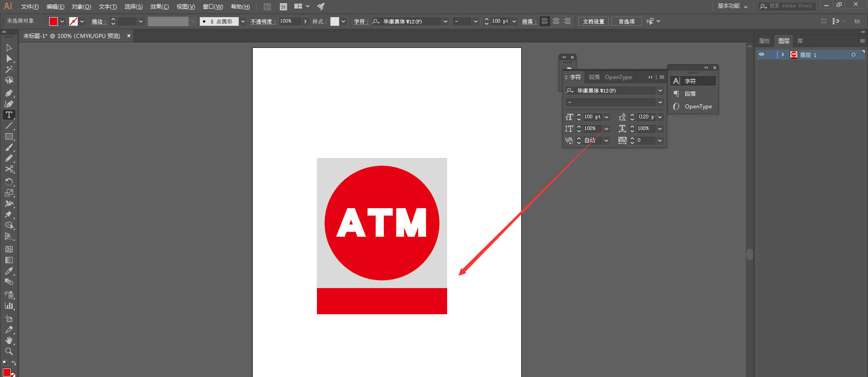Choose the Magic Wand tool
The height and width of the screenshot is (377, 868).
pos(9,70)
